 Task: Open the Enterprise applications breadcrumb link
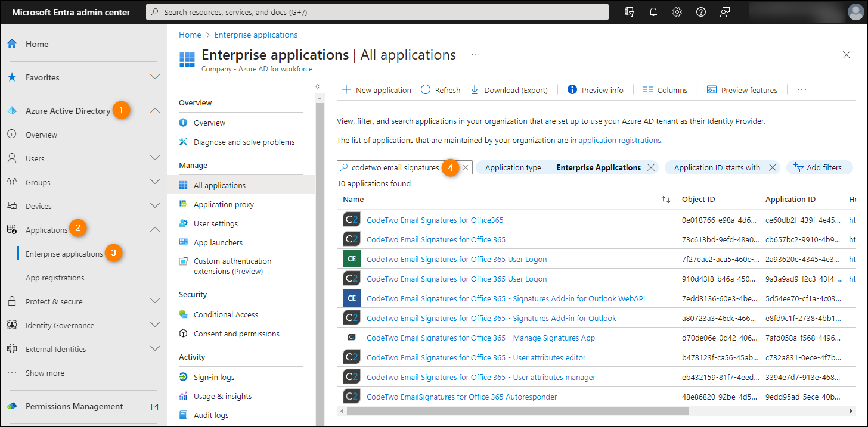coord(256,35)
